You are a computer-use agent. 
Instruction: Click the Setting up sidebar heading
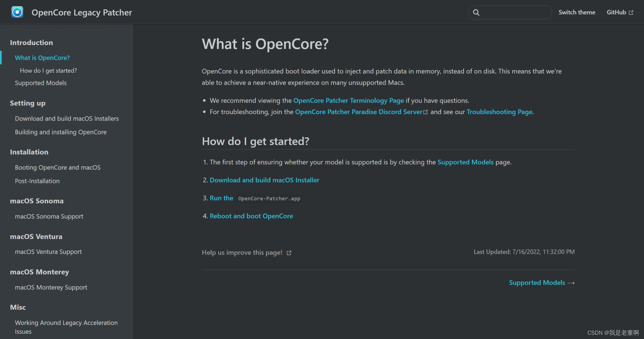point(28,103)
